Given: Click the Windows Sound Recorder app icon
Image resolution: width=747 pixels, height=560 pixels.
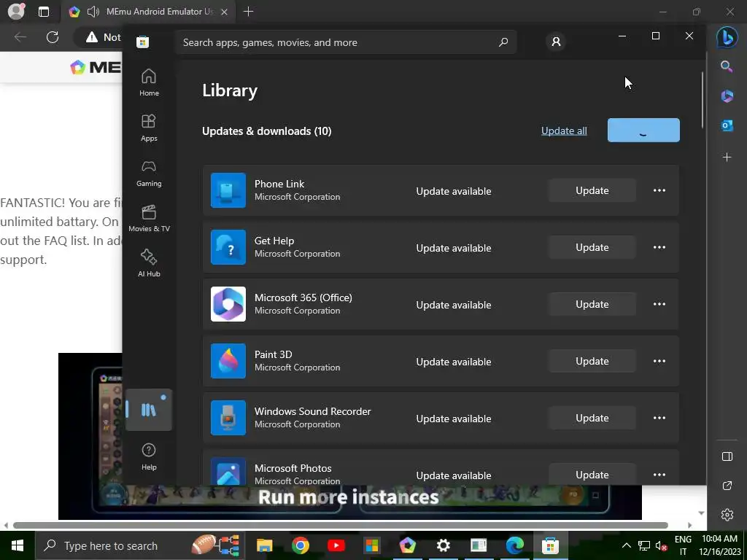Looking at the screenshot, I should 228,418.
